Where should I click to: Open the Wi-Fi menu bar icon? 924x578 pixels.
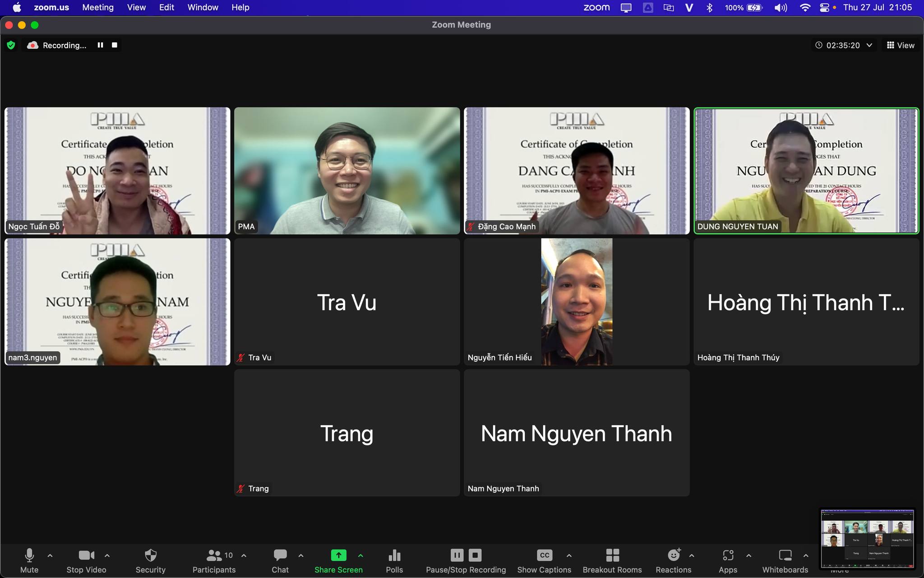pos(805,7)
